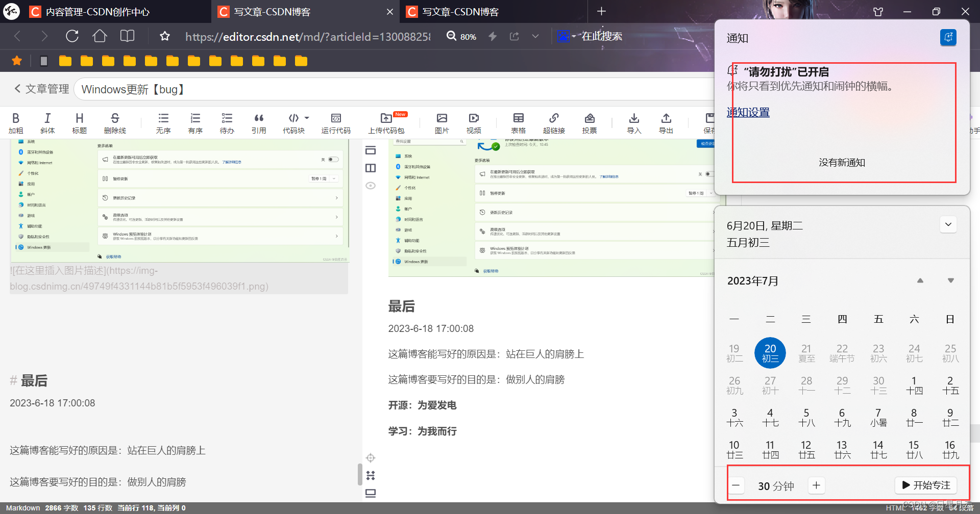Insert a table with 表格 button

[518, 123]
